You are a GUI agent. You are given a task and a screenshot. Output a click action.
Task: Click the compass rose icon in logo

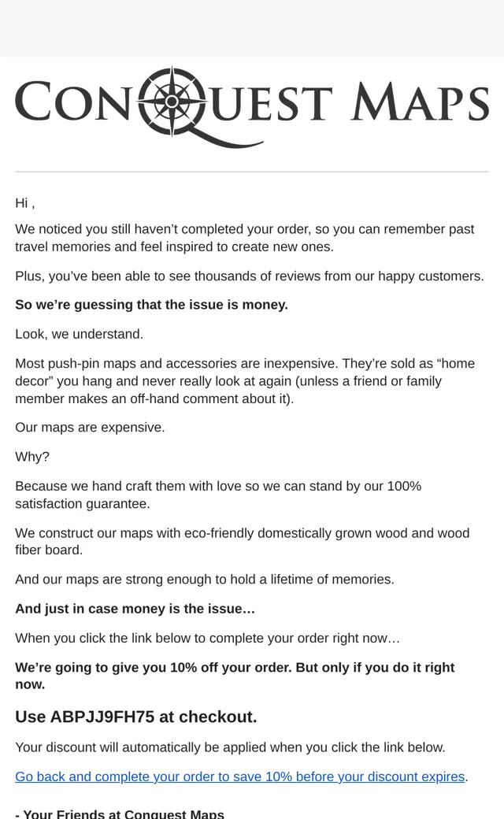(172, 102)
